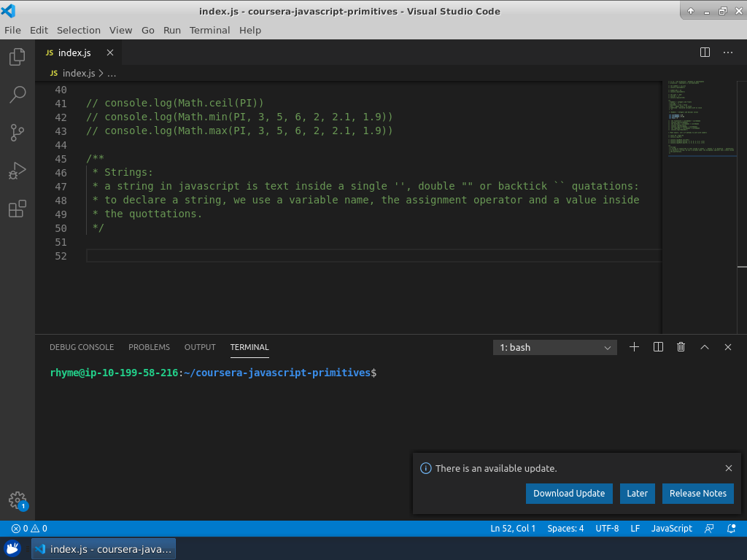Split the editor to the right
This screenshot has width=747, height=560.
coord(705,52)
